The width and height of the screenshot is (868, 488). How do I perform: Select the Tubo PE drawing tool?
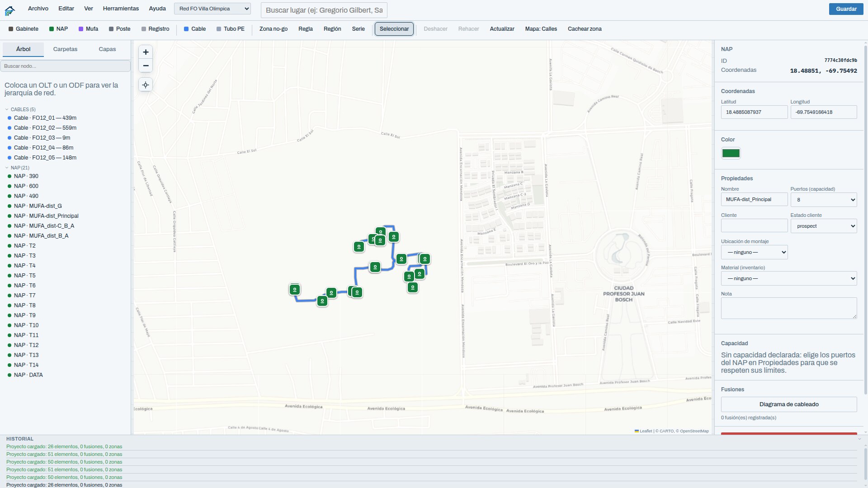(231, 29)
